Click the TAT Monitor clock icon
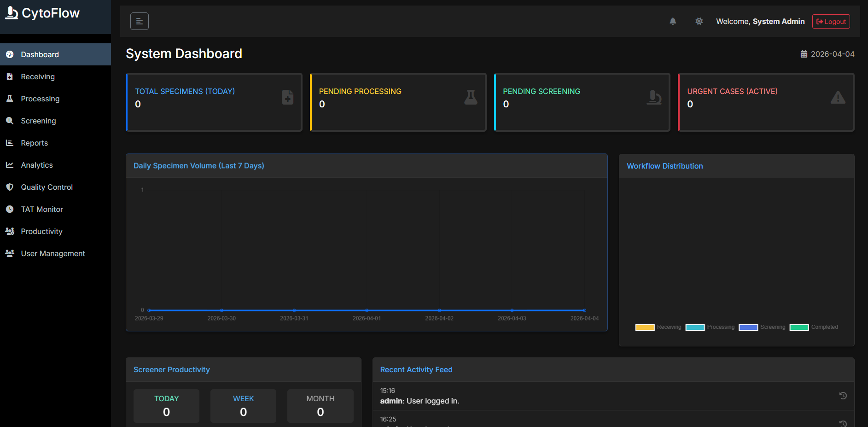868x427 pixels. coord(10,209)
